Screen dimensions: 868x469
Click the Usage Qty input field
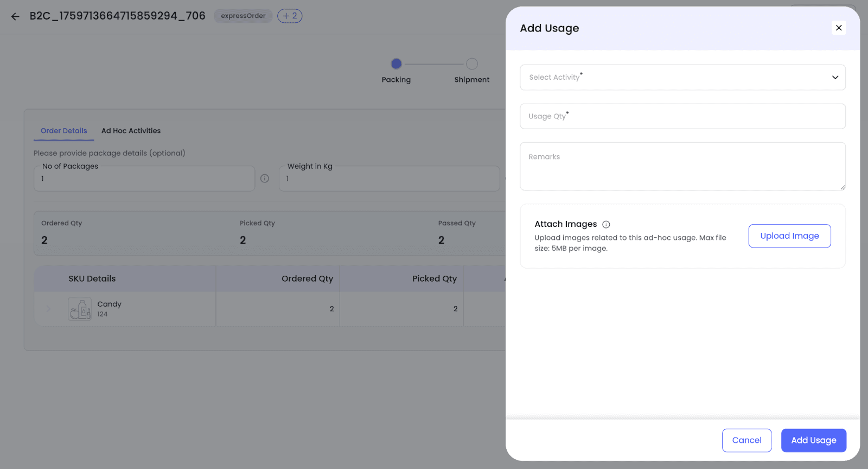[x=682, y=116]
